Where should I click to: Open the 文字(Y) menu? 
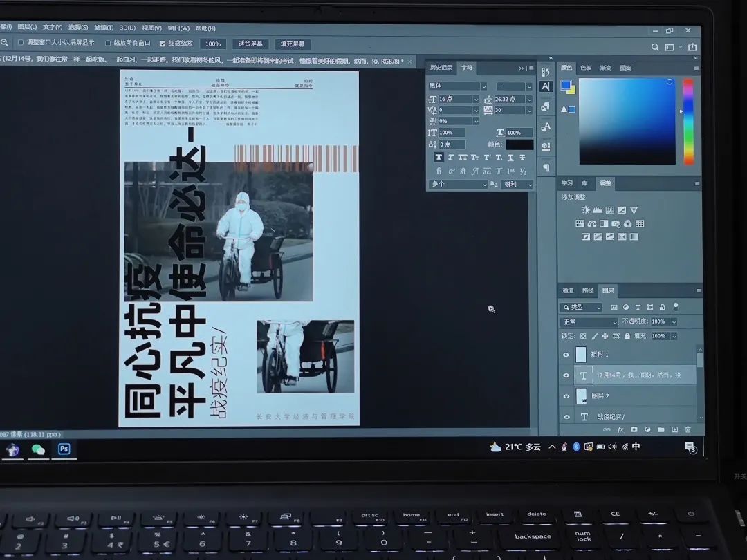pos(53,28)
